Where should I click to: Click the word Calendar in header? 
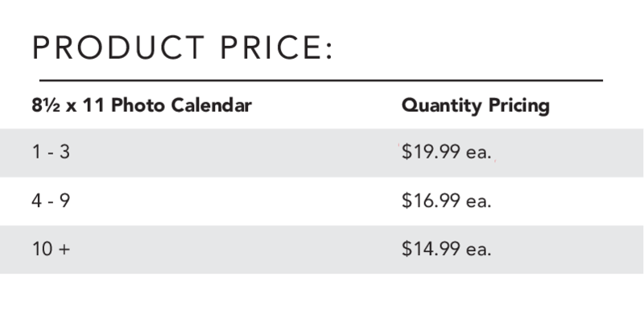(x=211, y=105)
